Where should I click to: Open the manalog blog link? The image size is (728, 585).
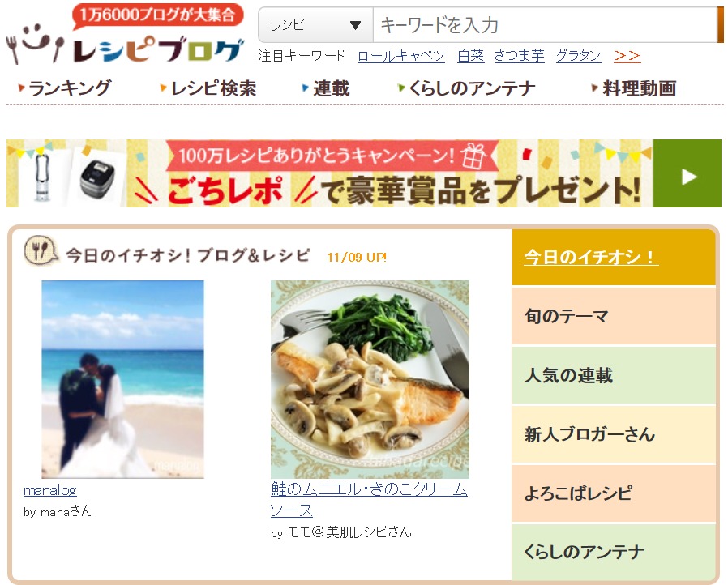coord(50,490)
